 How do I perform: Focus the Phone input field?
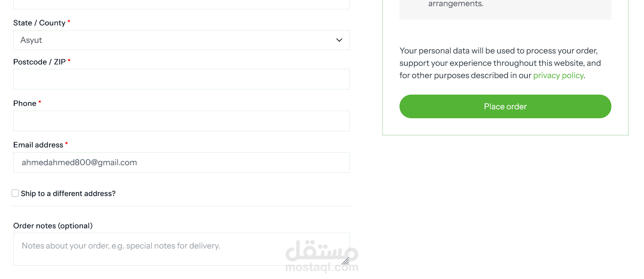(x=181, y=121)
